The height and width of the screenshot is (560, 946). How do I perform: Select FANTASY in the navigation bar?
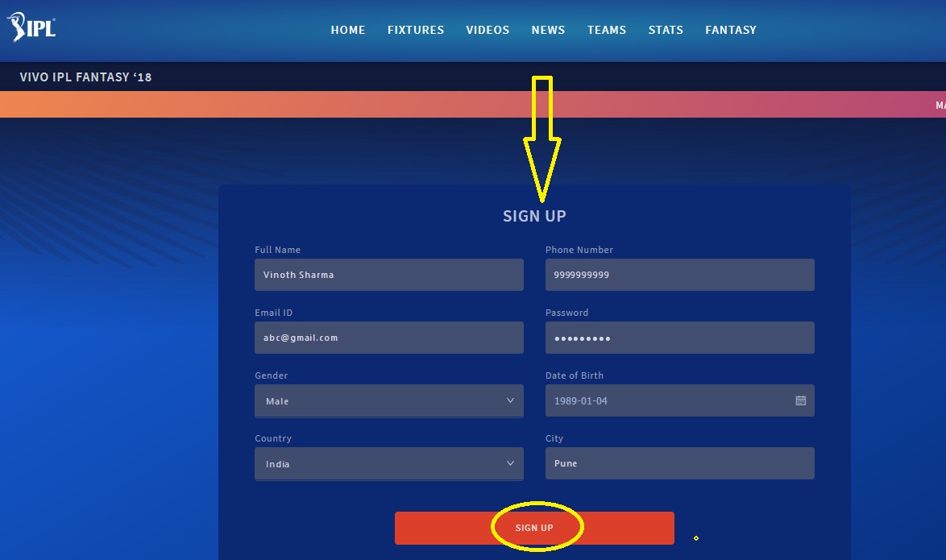coord(731,30)
